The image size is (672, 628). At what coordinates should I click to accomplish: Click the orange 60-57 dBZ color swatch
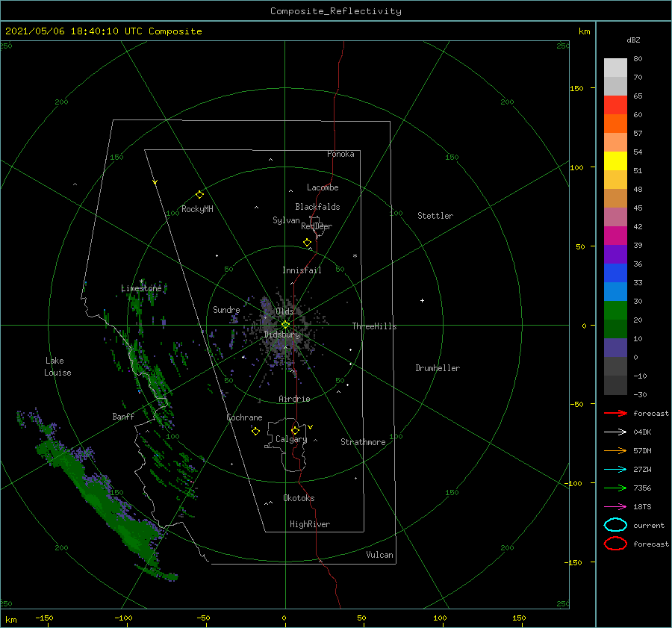[x=615, y=124]
